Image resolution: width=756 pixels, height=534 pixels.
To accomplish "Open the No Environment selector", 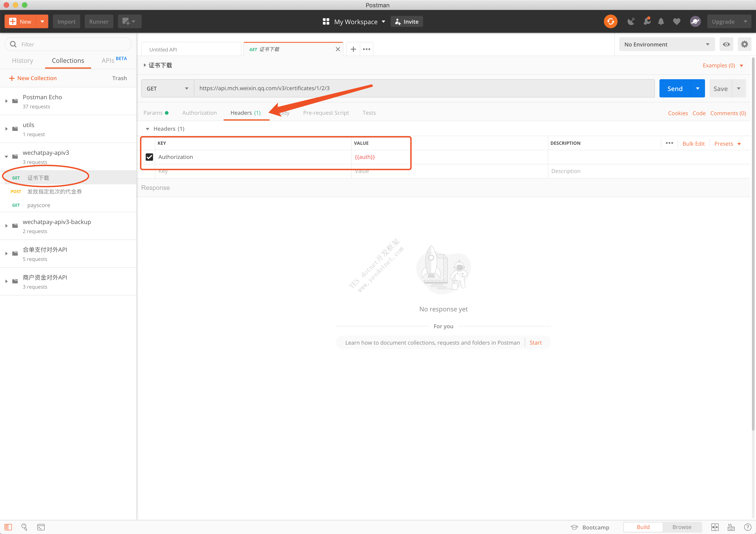I will tap(667, 44).
